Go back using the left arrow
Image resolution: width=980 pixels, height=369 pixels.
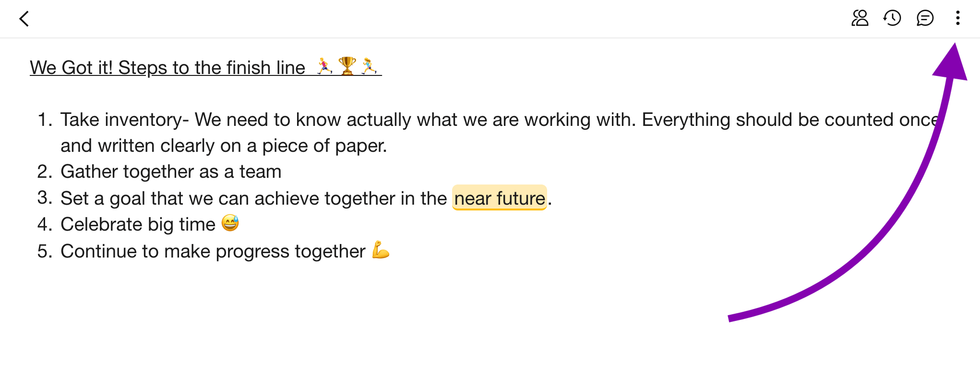tap(24, 19)
